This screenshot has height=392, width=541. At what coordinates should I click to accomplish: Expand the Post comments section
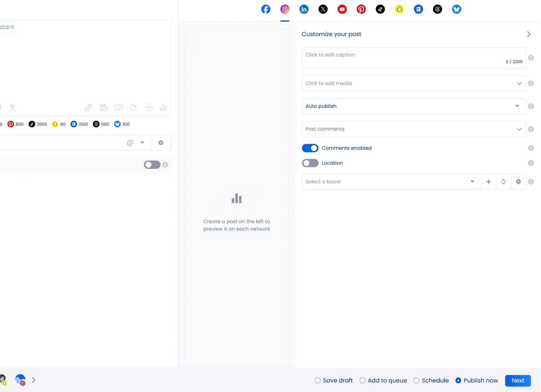pos(413,129)
